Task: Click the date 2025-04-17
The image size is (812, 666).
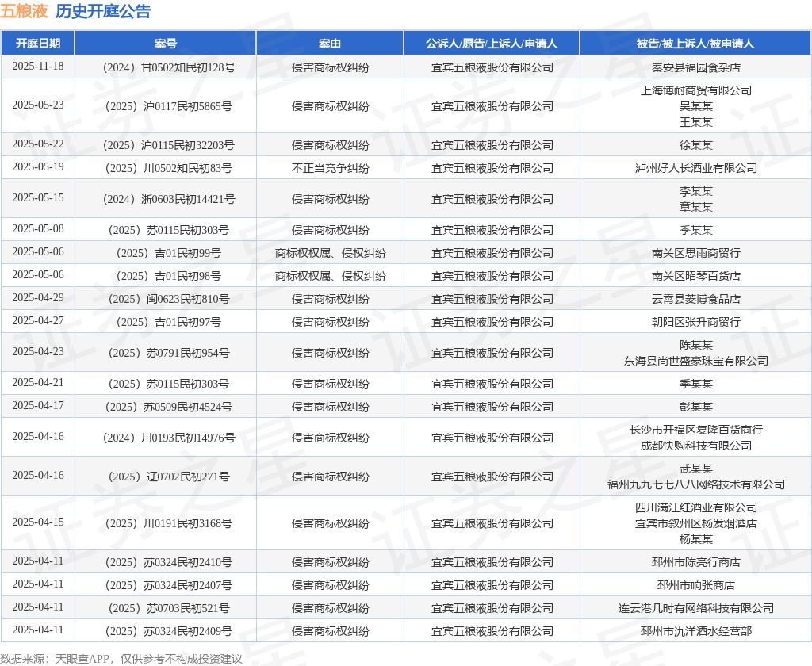Action: point(38,405)
